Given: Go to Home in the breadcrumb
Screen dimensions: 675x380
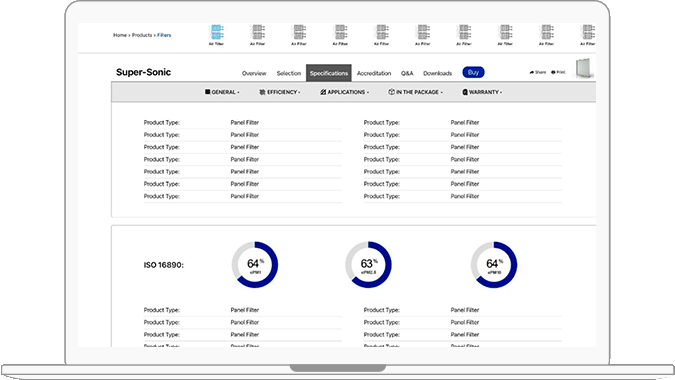Looking at the screenshot, I should click(120, 35).
